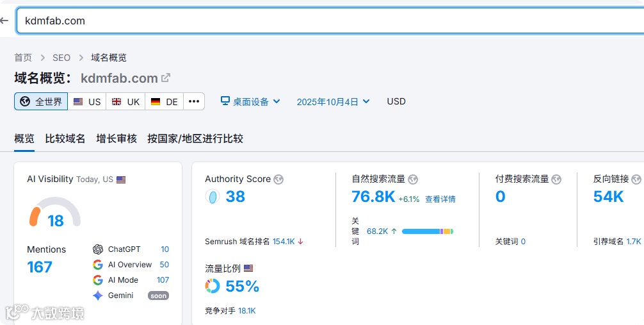Click the Google icon beside AI Mode
Image resolution: width=644 pixels, height=325 pixels.
(98, 280)
